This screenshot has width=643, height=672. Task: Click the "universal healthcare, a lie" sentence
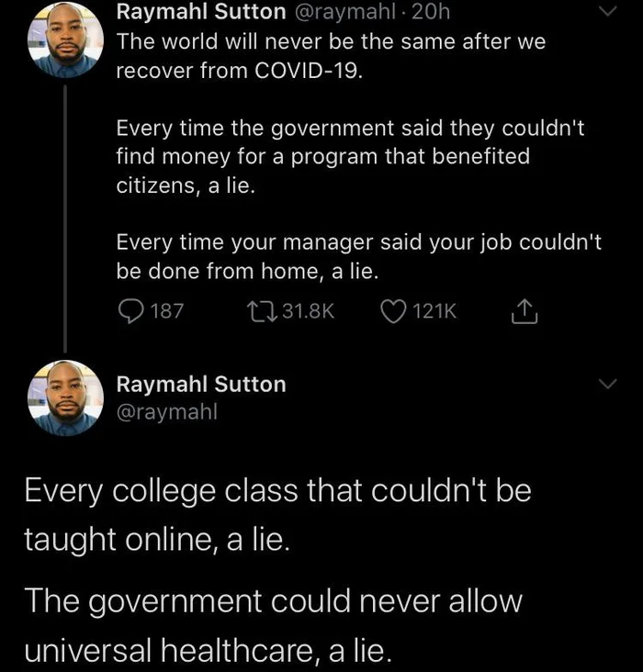pyautogui.click(x=209, y=650)
